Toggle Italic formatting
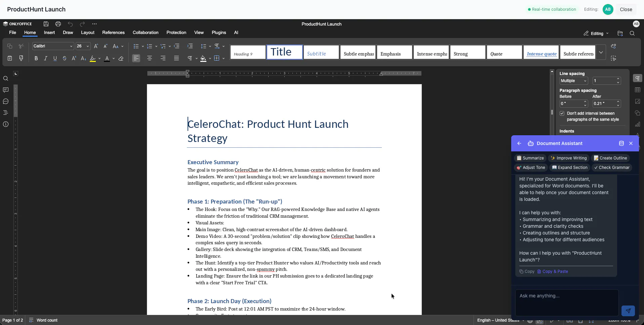This screenshot has width=644, height=325. [x=46, y=58]
